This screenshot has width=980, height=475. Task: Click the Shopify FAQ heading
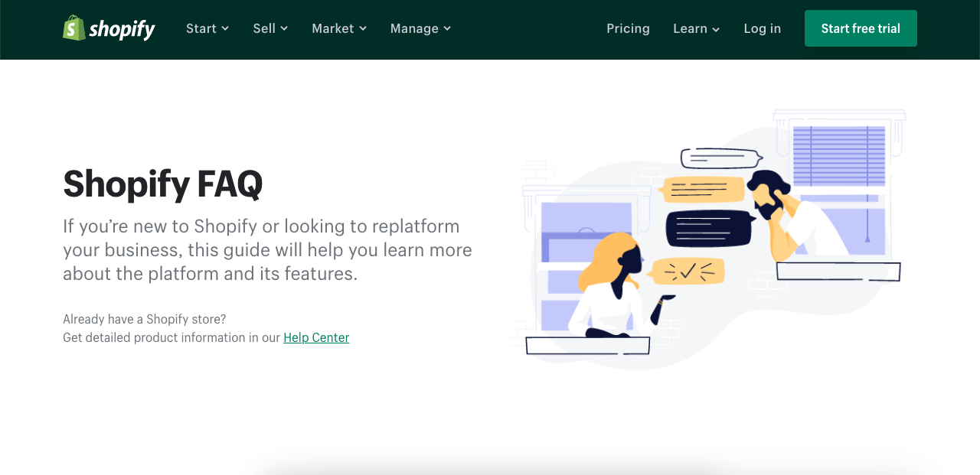point(163,184)
